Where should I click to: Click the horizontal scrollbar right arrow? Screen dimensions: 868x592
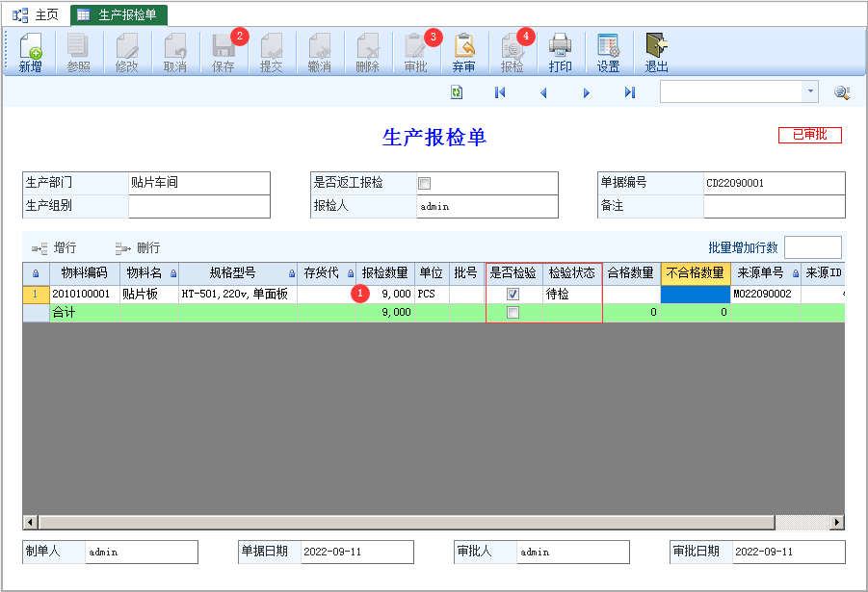click(x=837, y=522)
